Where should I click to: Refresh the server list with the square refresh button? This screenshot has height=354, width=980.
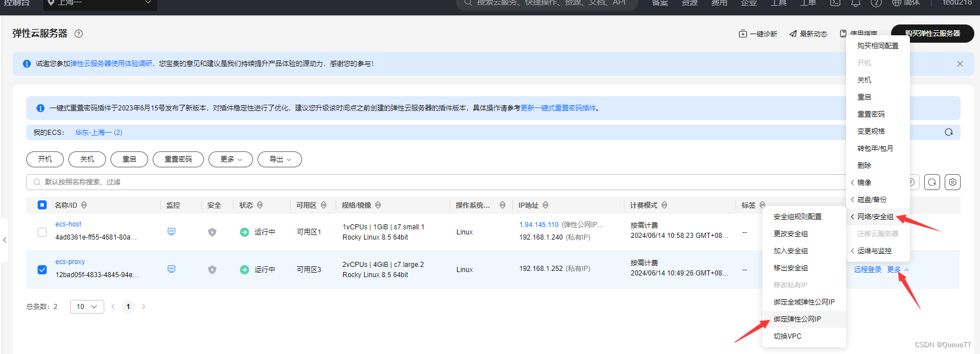click(x=932, y=182)
